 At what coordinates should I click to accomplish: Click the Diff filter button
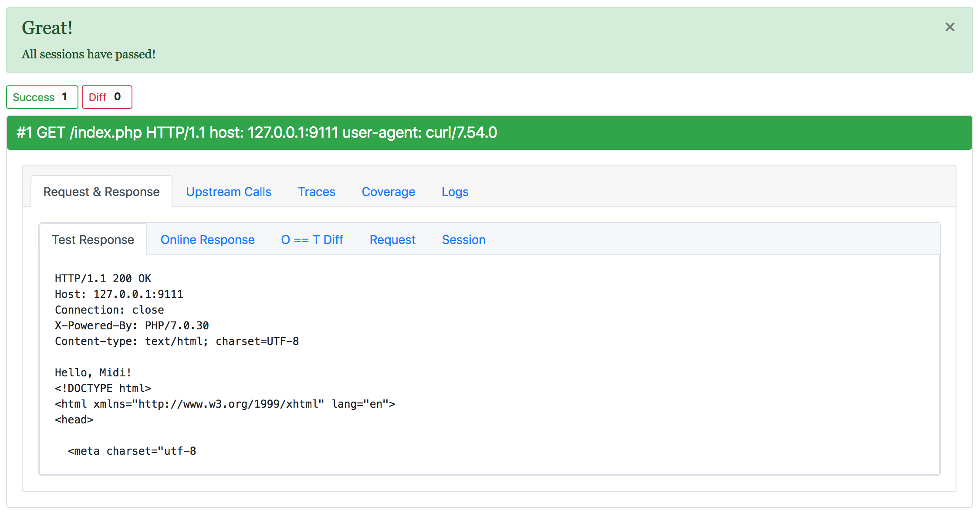coord(98,97)
